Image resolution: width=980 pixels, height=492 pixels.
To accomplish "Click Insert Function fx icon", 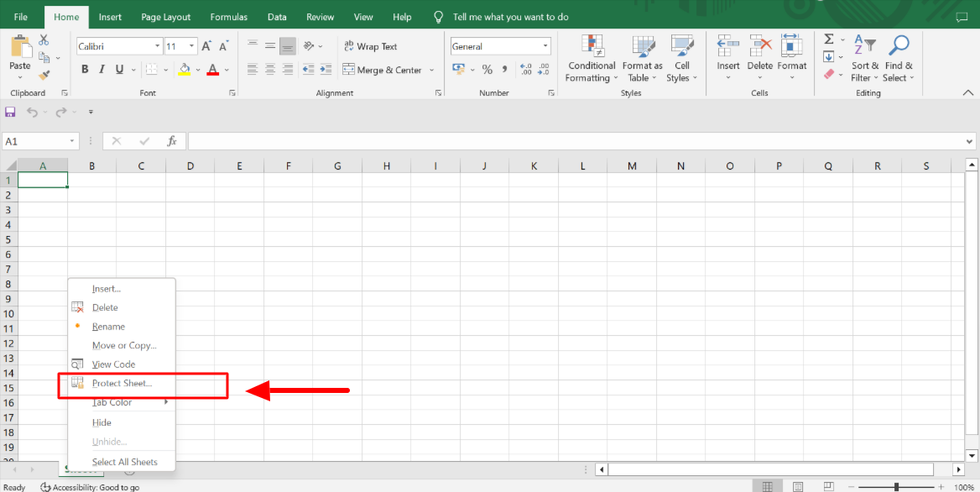I will tap(173, 141).
